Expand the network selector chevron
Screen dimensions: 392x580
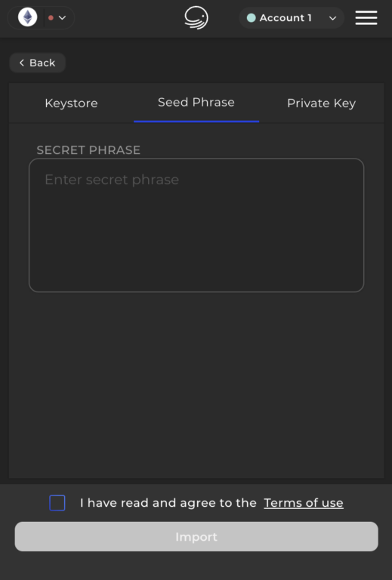(x=62, y=17)
